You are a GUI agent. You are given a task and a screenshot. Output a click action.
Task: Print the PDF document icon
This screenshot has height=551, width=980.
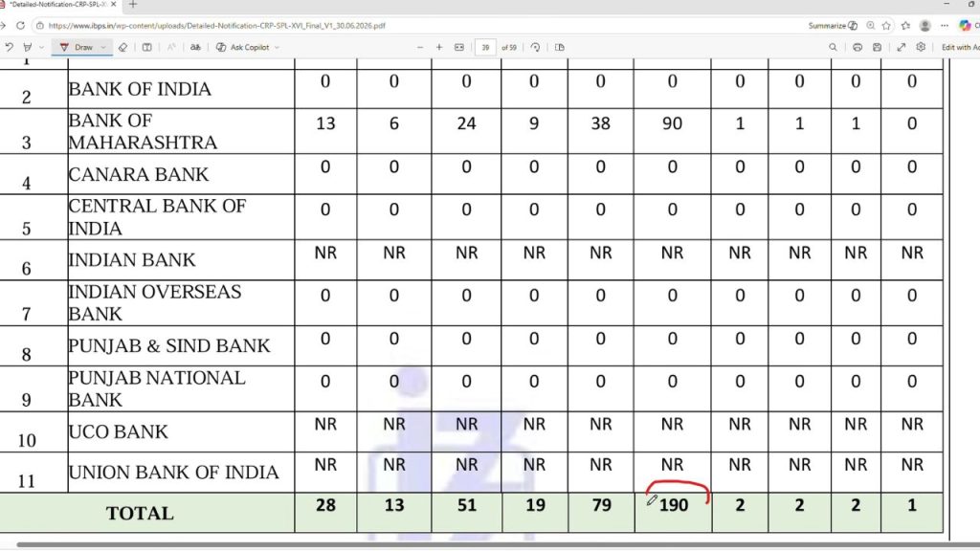click(857, 48)
